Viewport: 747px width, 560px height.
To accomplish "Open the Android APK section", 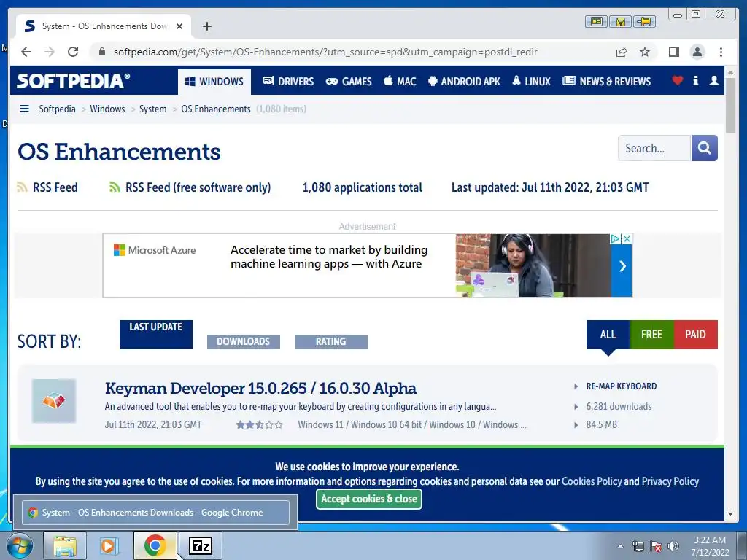I will point(464,82).
